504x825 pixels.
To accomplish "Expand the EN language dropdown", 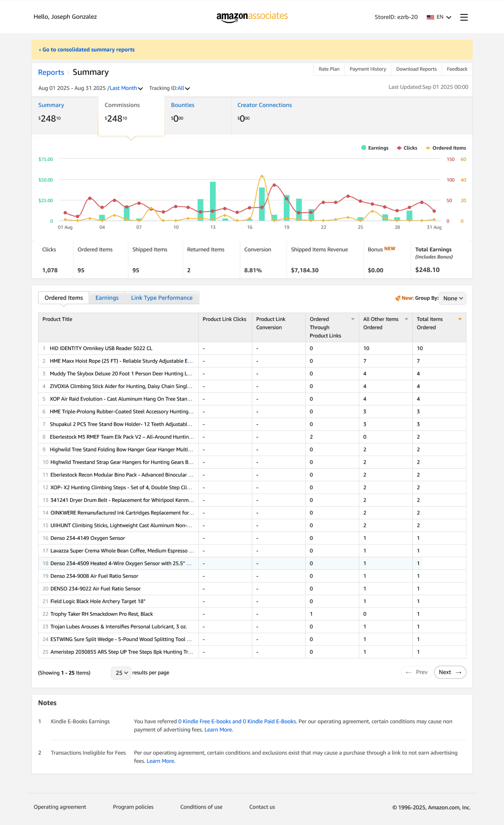I will tap(444, 17).
